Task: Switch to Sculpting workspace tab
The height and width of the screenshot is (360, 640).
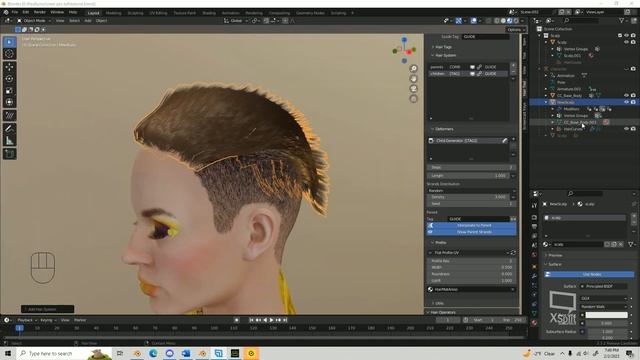Action: click(x=136, y=13)
